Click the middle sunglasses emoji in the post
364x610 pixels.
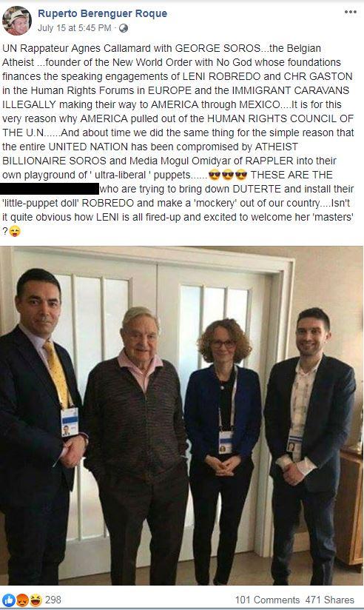click(x=228, y=175)
